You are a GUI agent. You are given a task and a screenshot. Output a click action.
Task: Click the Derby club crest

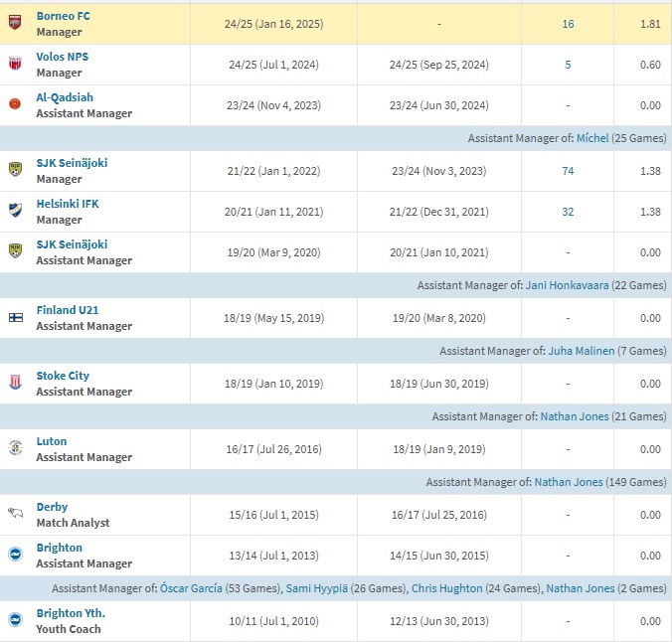[x=15, y=515]
